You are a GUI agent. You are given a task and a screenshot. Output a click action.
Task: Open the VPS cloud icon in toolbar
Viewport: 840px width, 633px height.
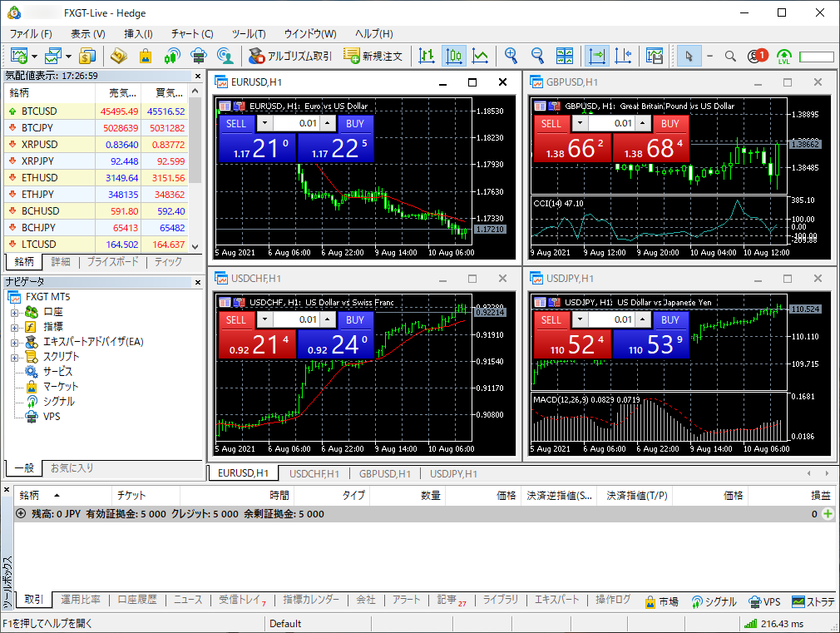tap(198, 56)
